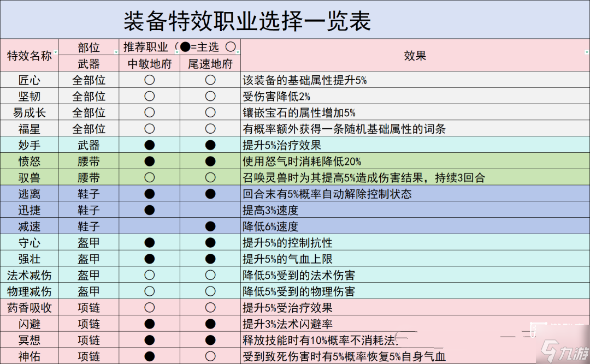Open the filter dropdown in the 部位 header
This screenshot has width=590, height=364.
coord(116,52)
